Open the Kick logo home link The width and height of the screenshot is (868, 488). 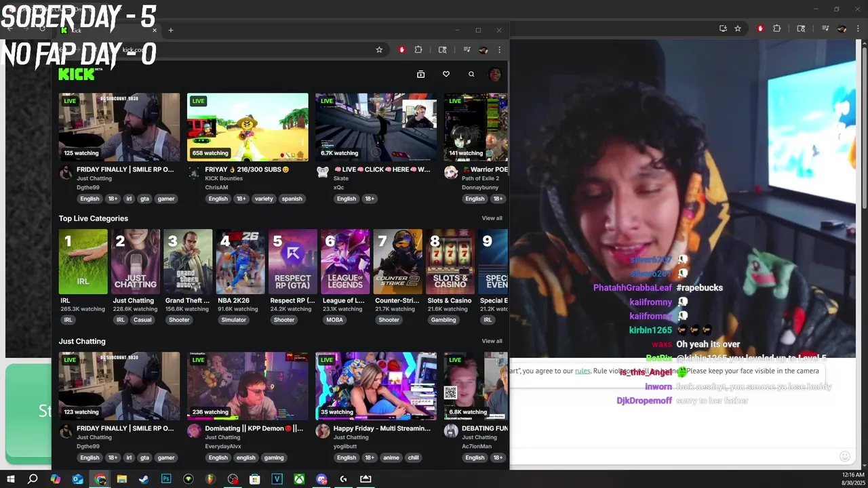77,74
